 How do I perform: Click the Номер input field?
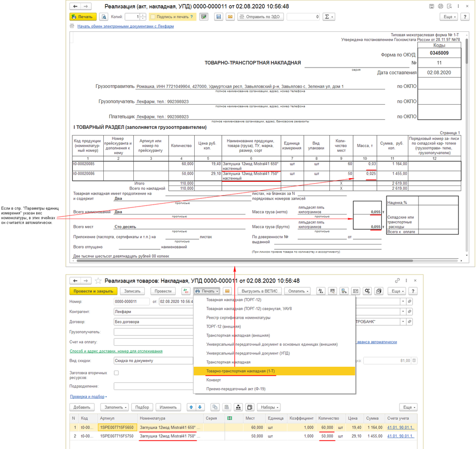tap(131, 302)
